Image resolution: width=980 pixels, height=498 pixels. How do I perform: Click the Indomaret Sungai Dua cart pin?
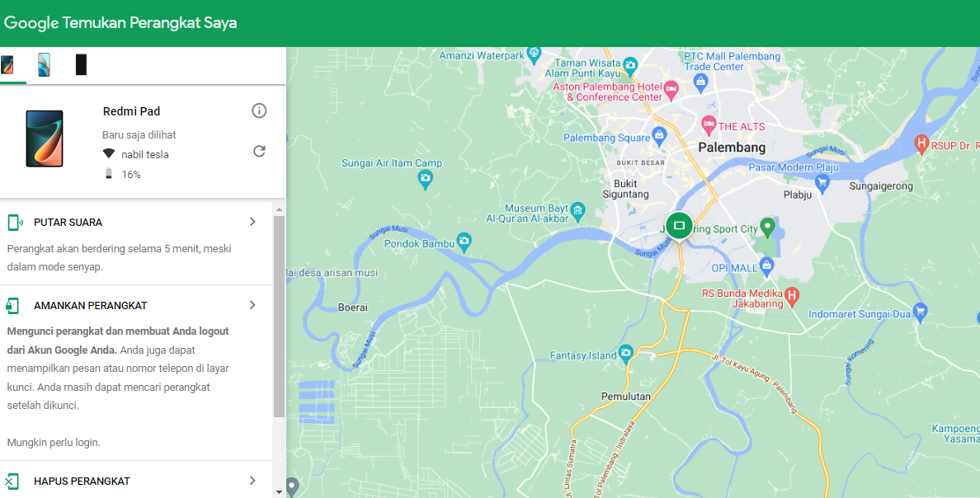pyautogui.click(x=920, y=312)
